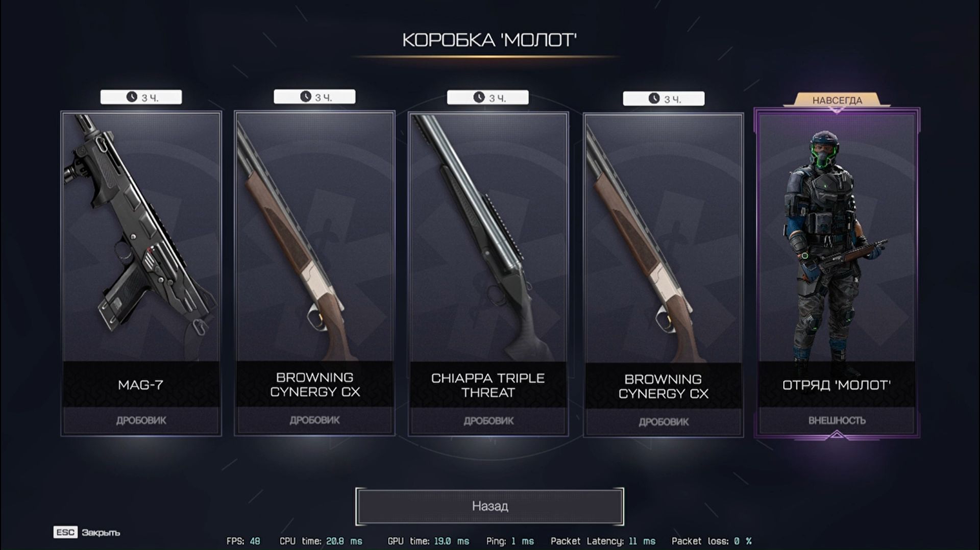Click the FPS counter in status line

pos(243,541)
